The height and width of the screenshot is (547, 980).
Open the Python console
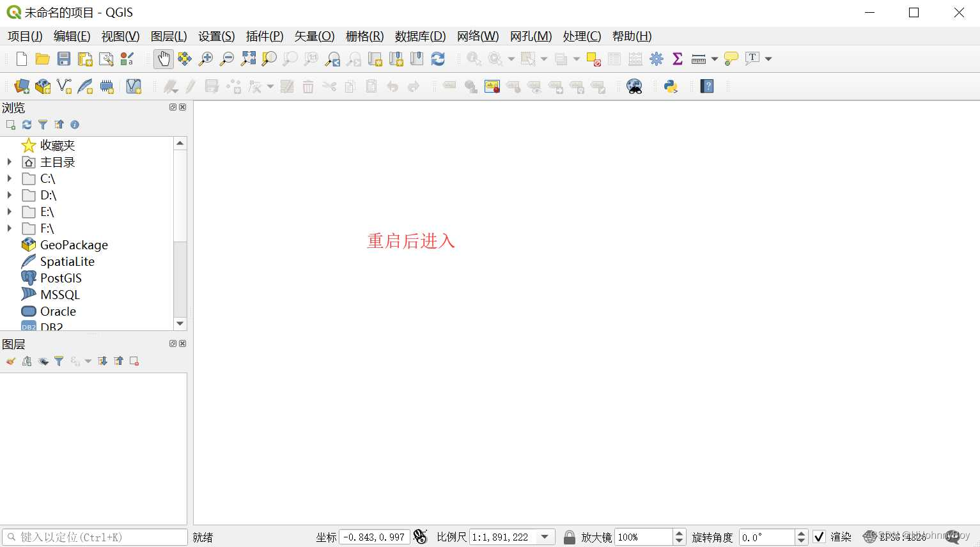671,86
